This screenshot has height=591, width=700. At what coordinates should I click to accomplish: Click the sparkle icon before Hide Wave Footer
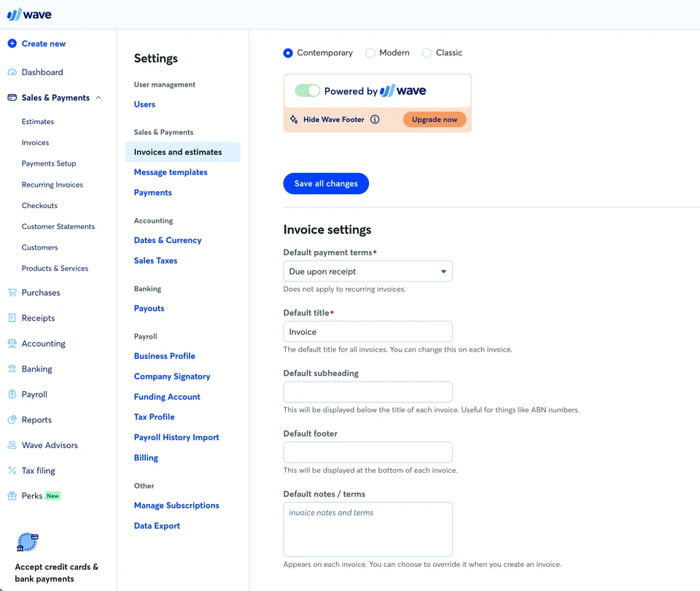click(x=294, y=119)
